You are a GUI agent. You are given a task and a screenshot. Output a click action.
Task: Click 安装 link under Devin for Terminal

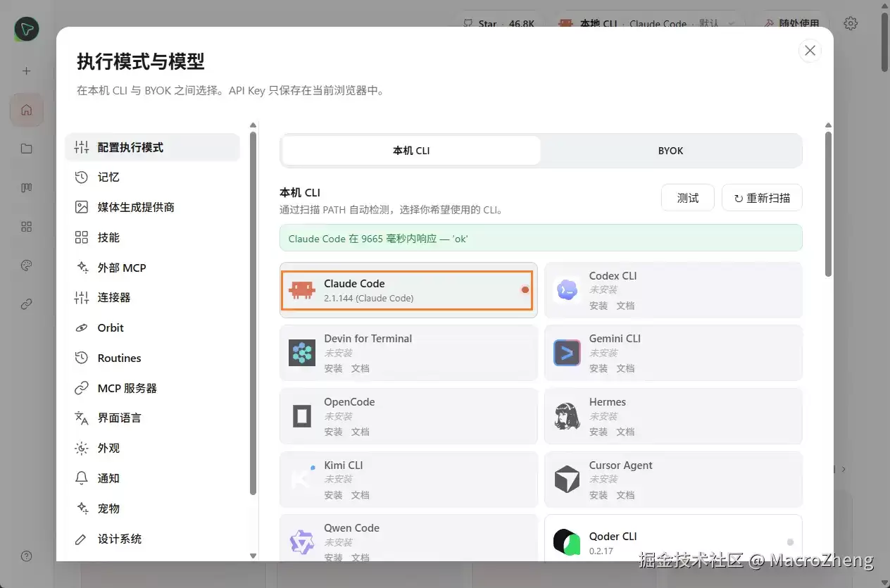coord(334,368)
